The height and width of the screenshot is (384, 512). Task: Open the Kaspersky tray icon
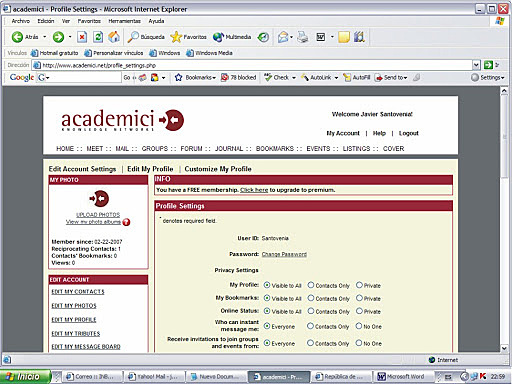(x=483, y=376)
